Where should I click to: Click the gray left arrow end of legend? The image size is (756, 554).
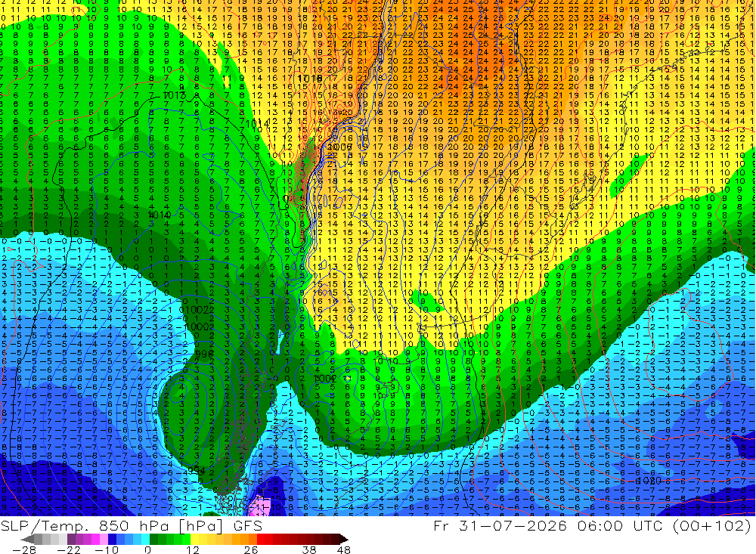click(x=27, y=540)
